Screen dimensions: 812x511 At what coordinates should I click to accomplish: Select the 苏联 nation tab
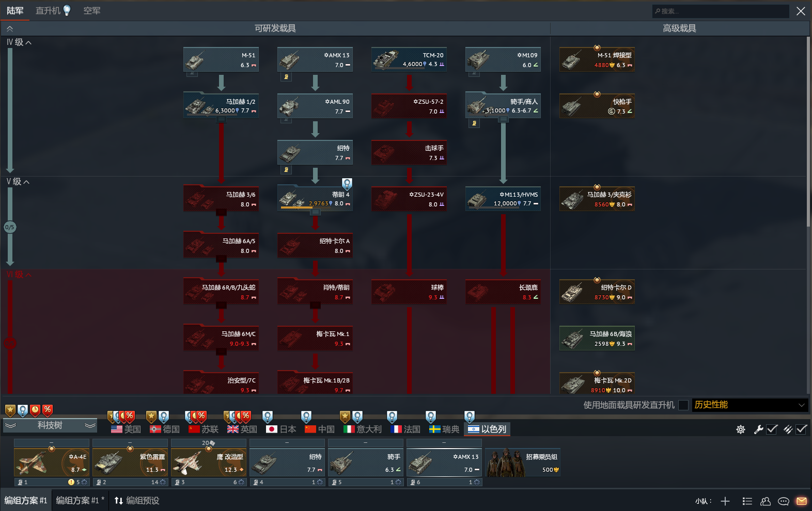204,429
